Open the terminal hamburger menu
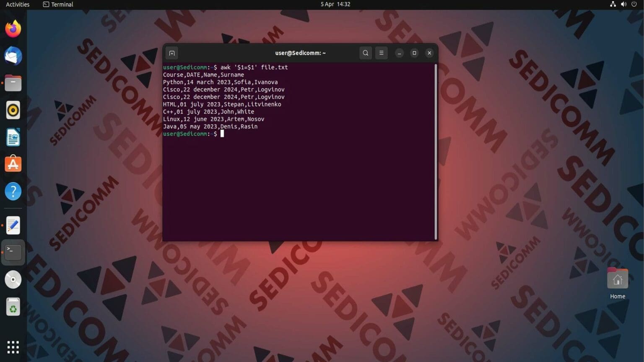Viewport: 644px width, 362px height. pos(381,53)
